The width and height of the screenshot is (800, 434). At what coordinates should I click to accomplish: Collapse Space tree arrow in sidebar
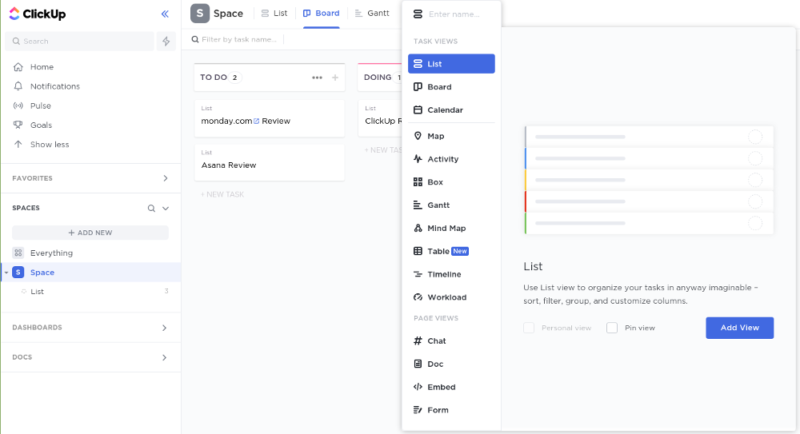tap(6, 273)
